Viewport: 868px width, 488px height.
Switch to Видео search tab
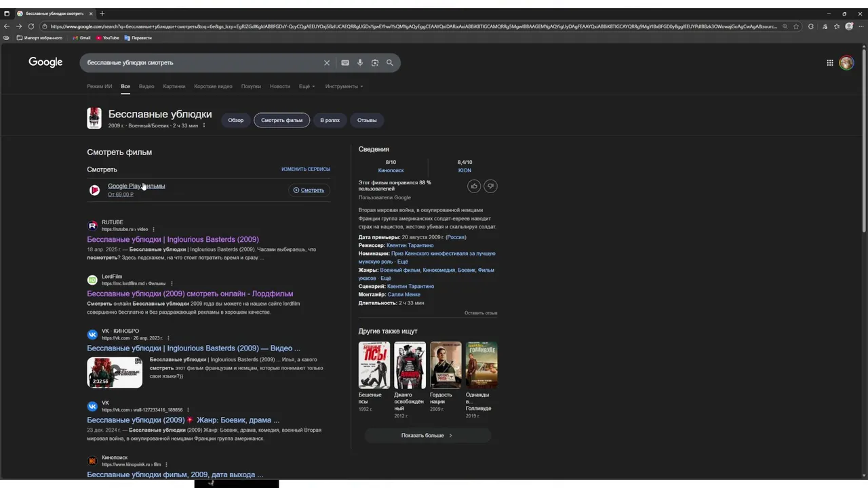tap(146, 86)
